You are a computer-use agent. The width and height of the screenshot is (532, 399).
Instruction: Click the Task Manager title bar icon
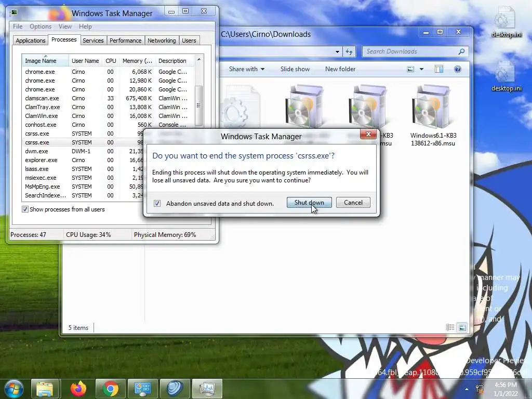pyautogui.click(x=14, y=13)
